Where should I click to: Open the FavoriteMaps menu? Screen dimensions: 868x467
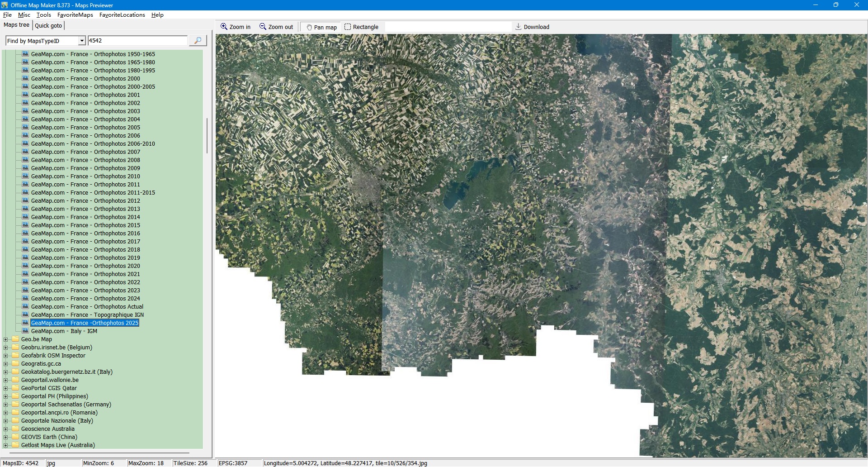(x=75, y=15)
